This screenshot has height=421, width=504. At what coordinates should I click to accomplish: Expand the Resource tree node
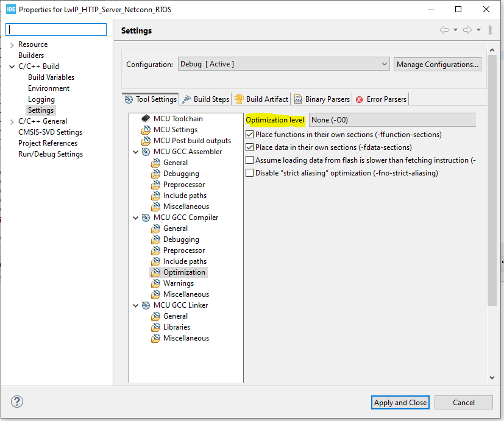pos(12,45)
